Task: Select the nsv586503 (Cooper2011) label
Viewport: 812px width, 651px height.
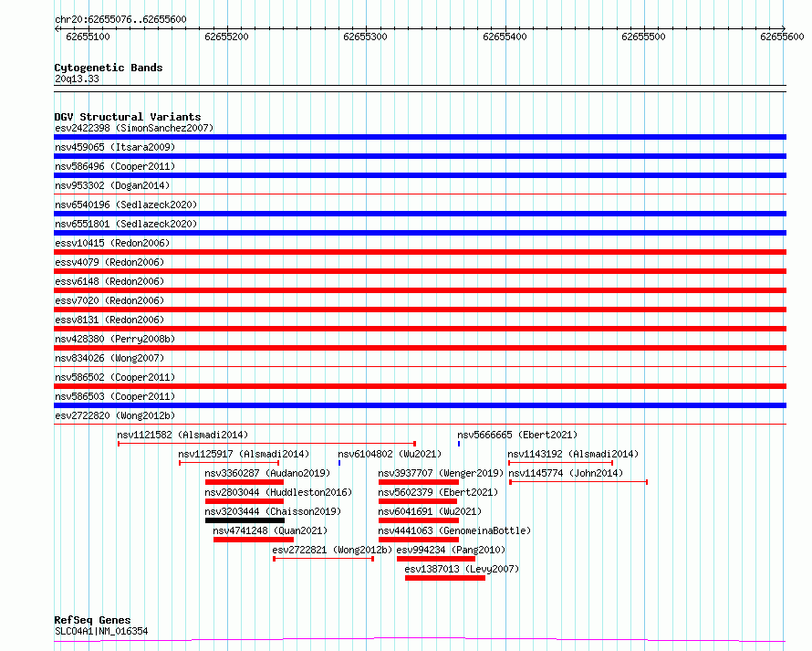Action: [x=115, y=396]
